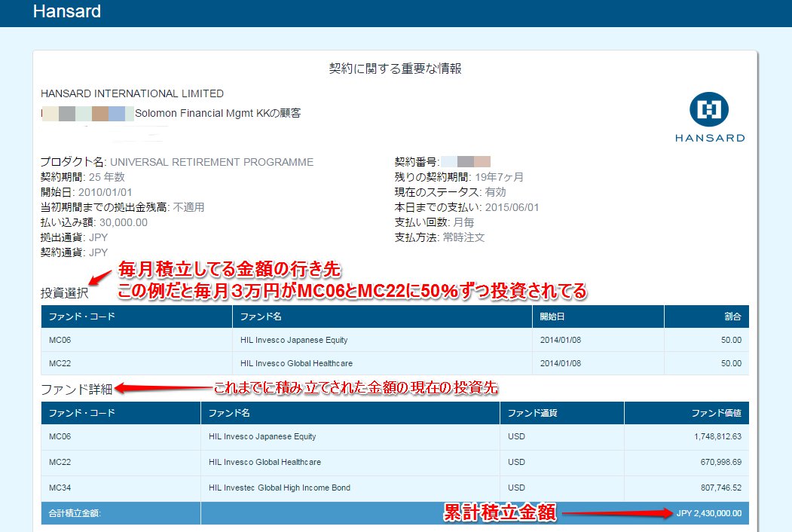The height and width of the screenshot is (532, 792).
Task: Click the ファンド・コード header in ファンド詳細 table
Action: 82,413
